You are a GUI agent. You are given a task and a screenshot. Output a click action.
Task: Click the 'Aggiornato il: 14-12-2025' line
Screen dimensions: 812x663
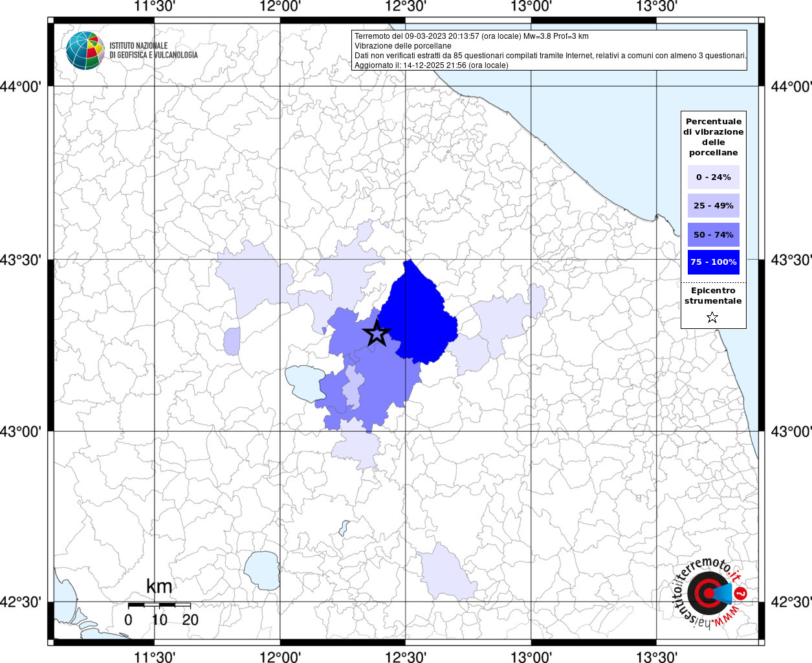(432, 65)
